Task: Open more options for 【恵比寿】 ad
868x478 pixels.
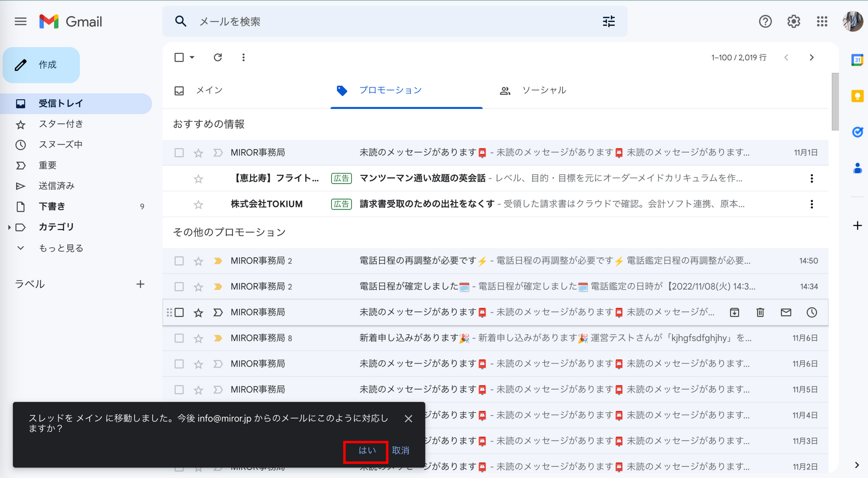Action: tap(812, 178)
